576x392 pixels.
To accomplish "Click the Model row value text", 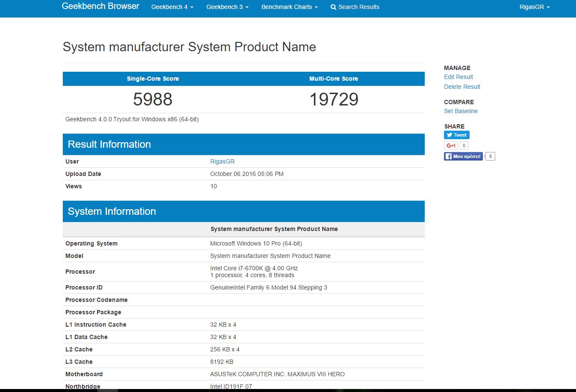I will click(270, 256).
